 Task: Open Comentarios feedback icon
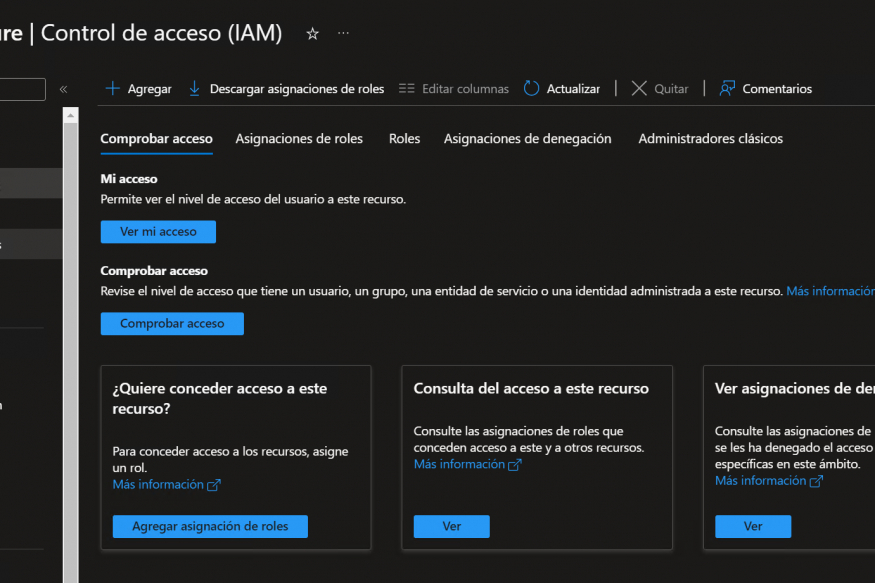click(727, 89)
